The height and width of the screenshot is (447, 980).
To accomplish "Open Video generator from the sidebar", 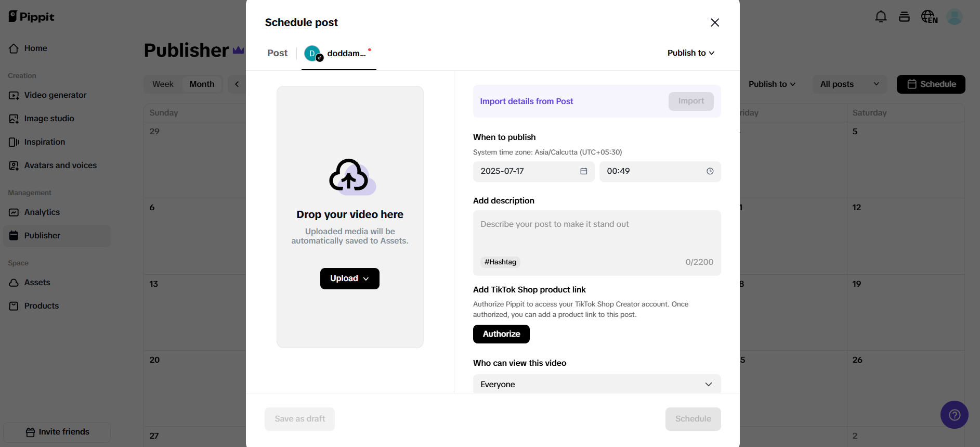I will [x=55, y=95].
